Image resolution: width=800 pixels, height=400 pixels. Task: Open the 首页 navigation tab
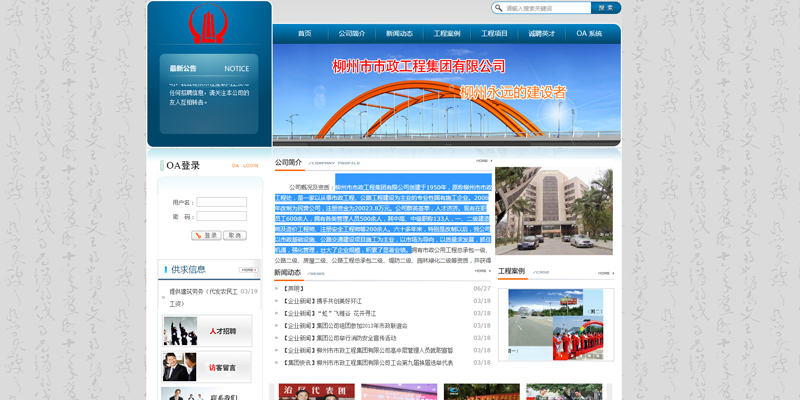(x=304, y=34)
